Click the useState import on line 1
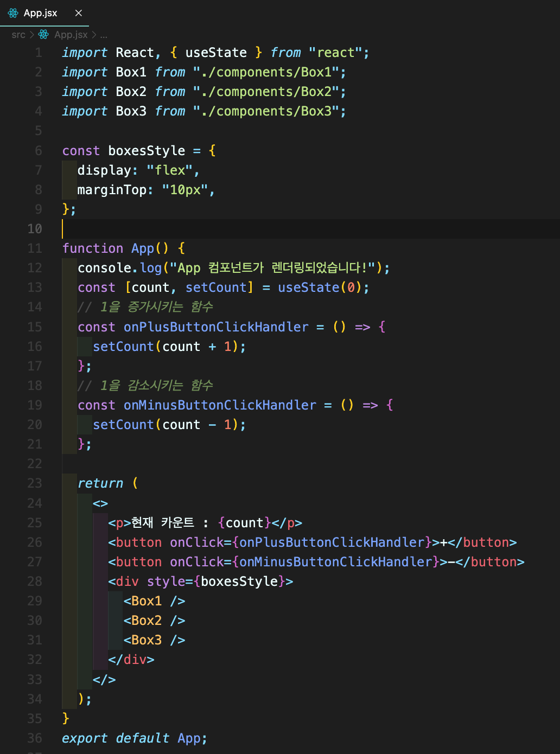Screen dimensions: 560x754 (216, 53)
